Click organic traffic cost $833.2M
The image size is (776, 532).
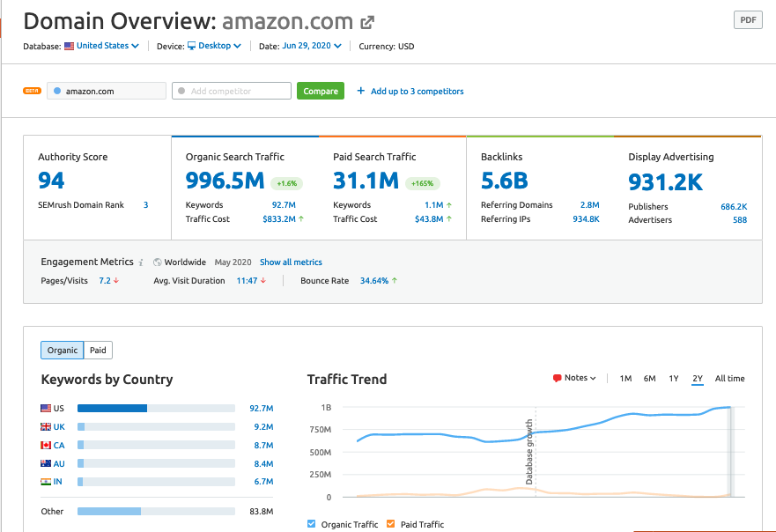279,218
